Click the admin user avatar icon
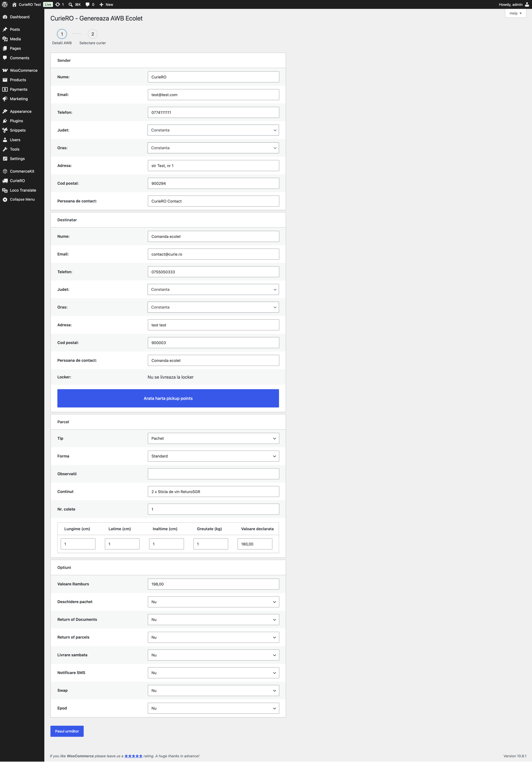 pos(527,4)
